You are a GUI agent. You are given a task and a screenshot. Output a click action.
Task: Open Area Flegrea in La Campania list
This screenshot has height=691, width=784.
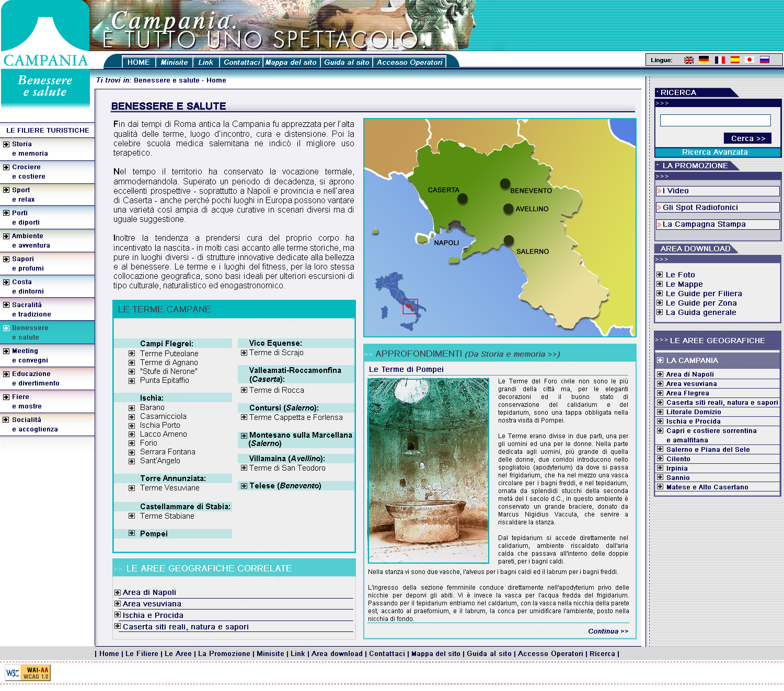point(687,393)
